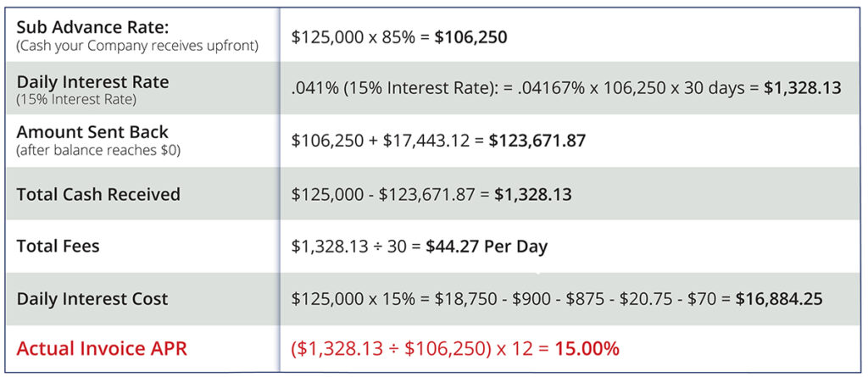Click the Total Fees label
The width and height of the screenshot is (868, 377).
pyautogui.click(x=58, y=247)
